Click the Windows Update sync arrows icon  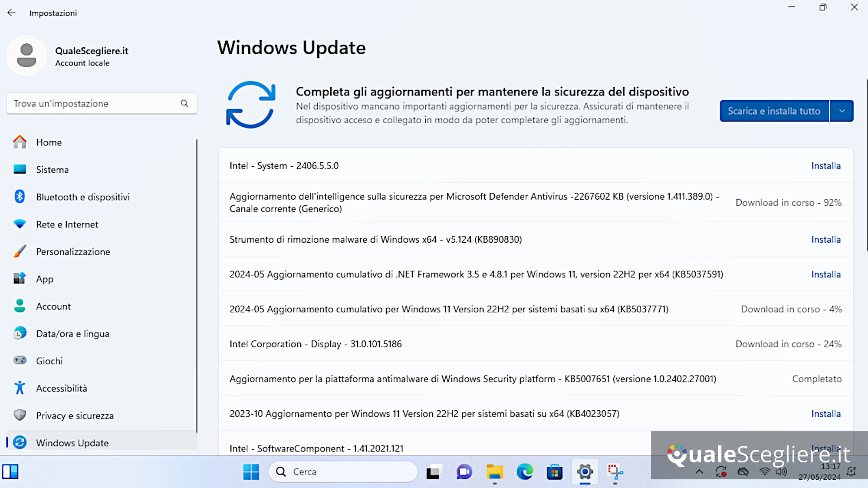pos(250,105)
